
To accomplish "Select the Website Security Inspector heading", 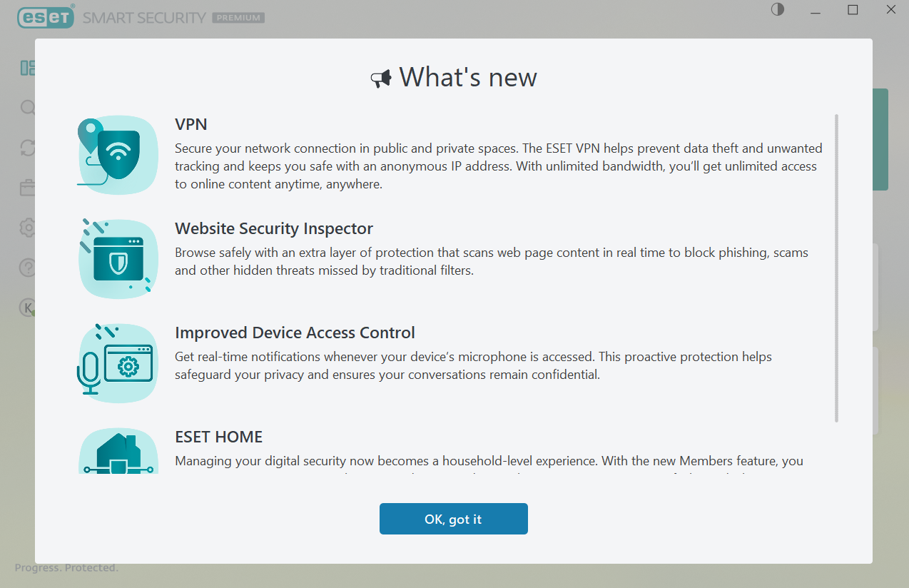I will pos(274,228).
